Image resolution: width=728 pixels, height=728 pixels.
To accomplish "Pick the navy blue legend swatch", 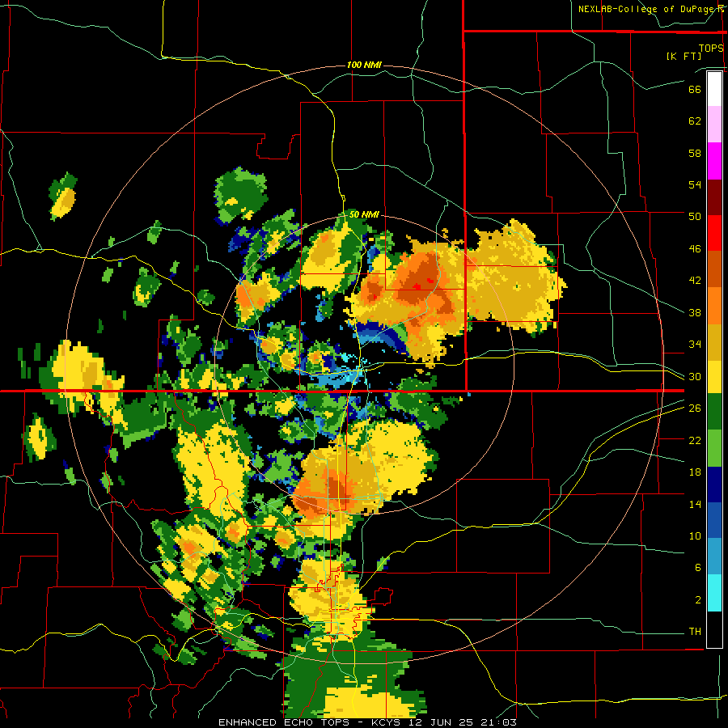I will point(714,485).
